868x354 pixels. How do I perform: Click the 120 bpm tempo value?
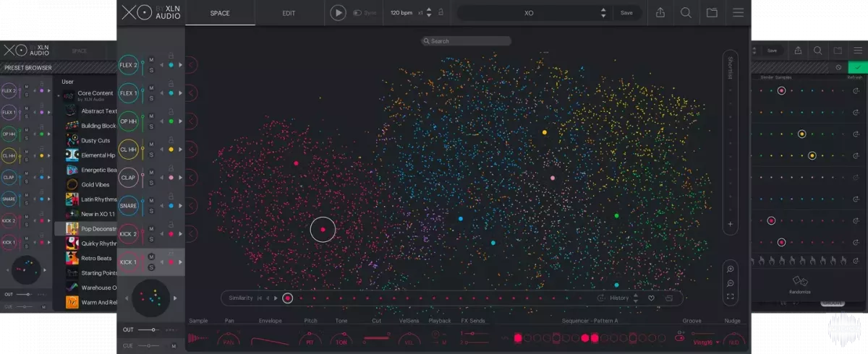pyautogui.click(x=402, y=13)
